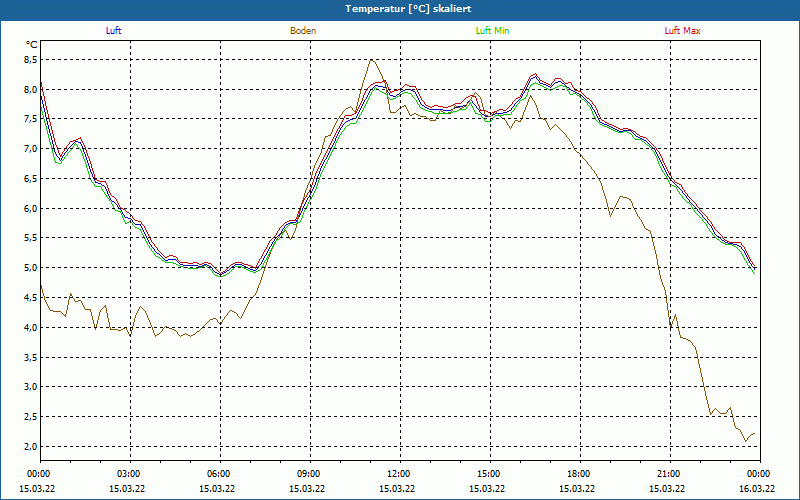
Task: Click the 6,5 y-axis value
Action: 31,179
